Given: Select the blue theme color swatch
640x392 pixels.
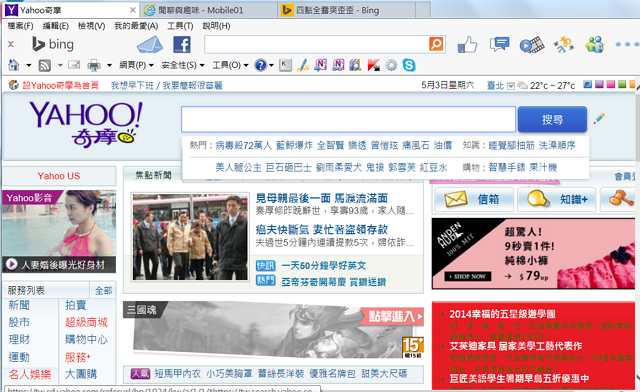Looking at the screenshot, I should (587, 85).
